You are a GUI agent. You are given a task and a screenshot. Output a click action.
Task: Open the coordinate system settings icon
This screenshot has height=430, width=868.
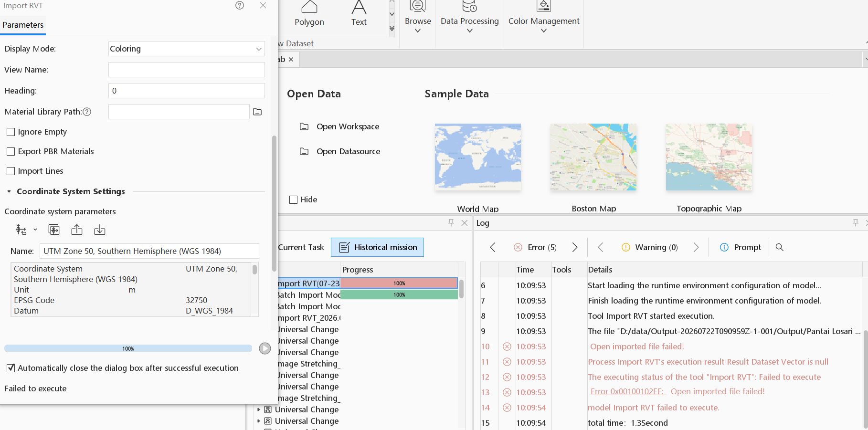click(x=21, y=230)
